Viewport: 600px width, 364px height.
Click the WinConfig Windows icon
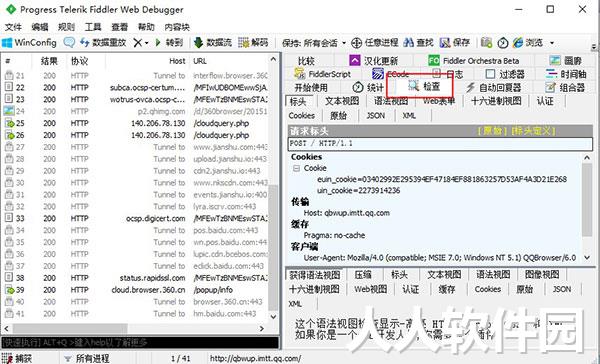point(7,42)
